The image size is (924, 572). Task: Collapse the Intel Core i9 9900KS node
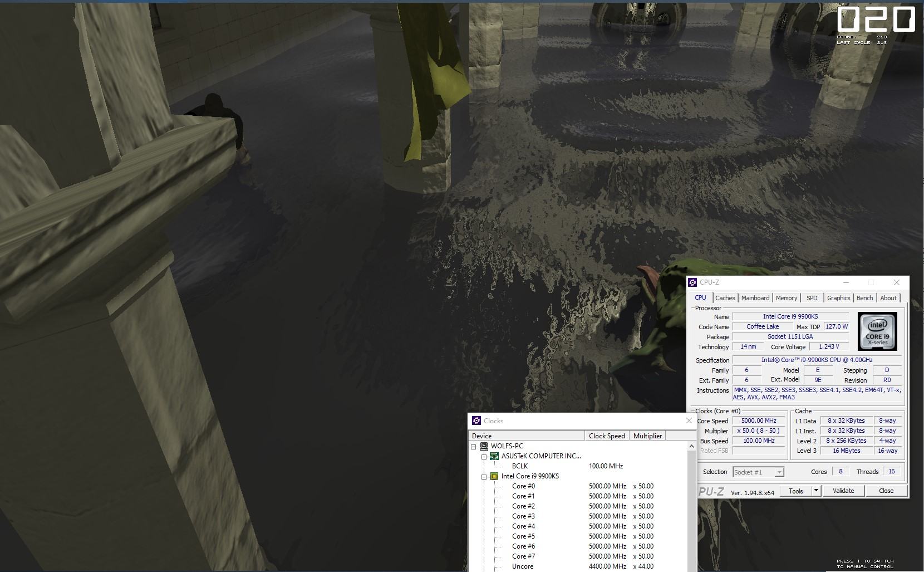tap(484, 476)
